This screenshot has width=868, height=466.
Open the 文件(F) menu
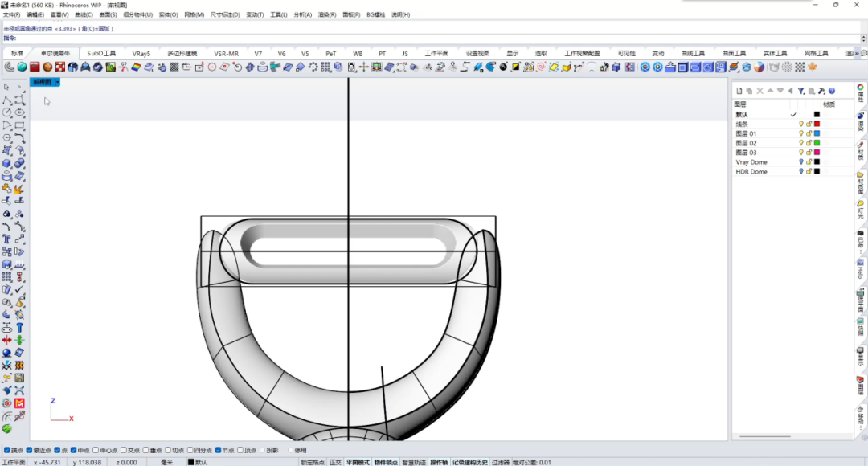[11, 15]
